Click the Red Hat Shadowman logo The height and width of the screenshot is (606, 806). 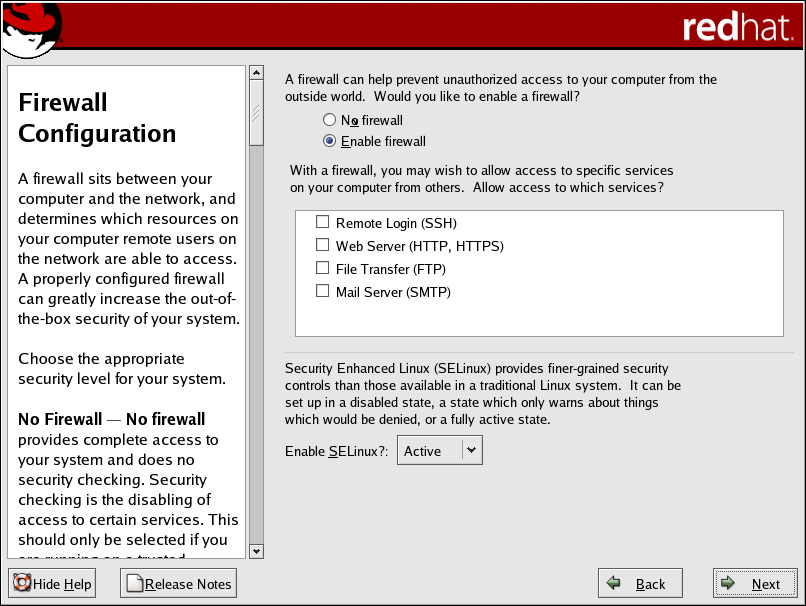click(30, 28)
